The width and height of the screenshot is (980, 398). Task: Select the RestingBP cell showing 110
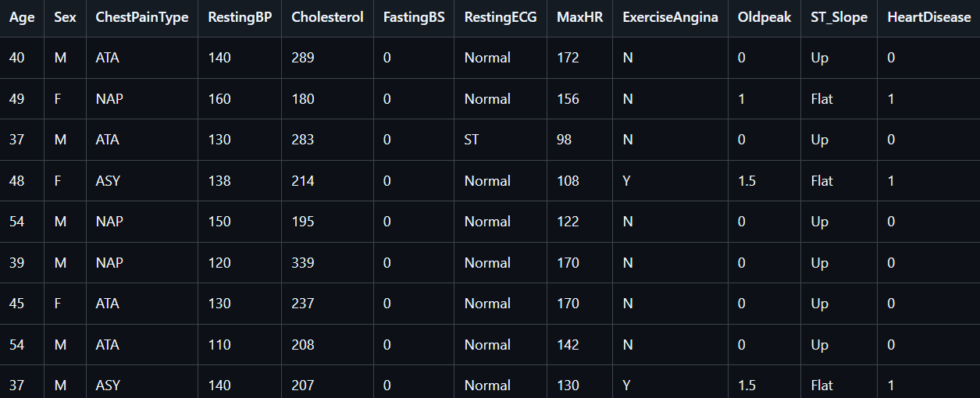point(219,345)
